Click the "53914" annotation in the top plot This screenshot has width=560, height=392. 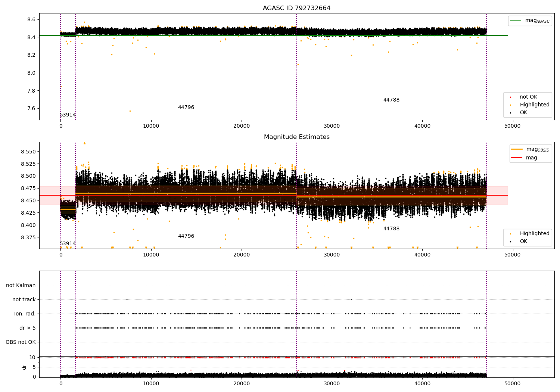pos(68,115)
